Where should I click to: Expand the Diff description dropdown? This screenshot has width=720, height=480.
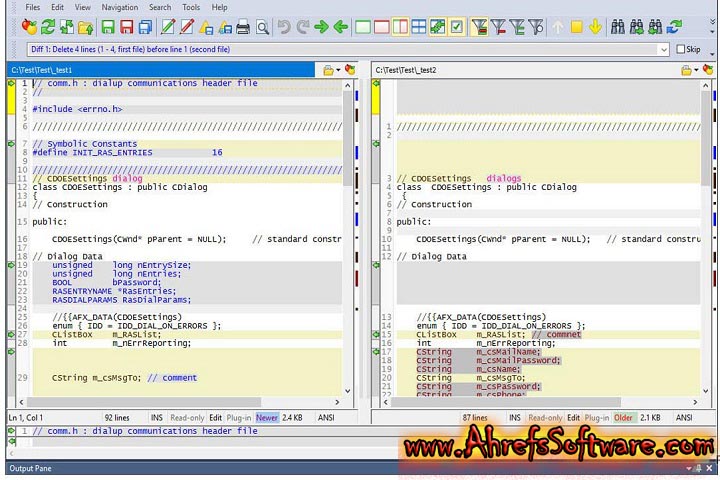[x=664, y=49]
